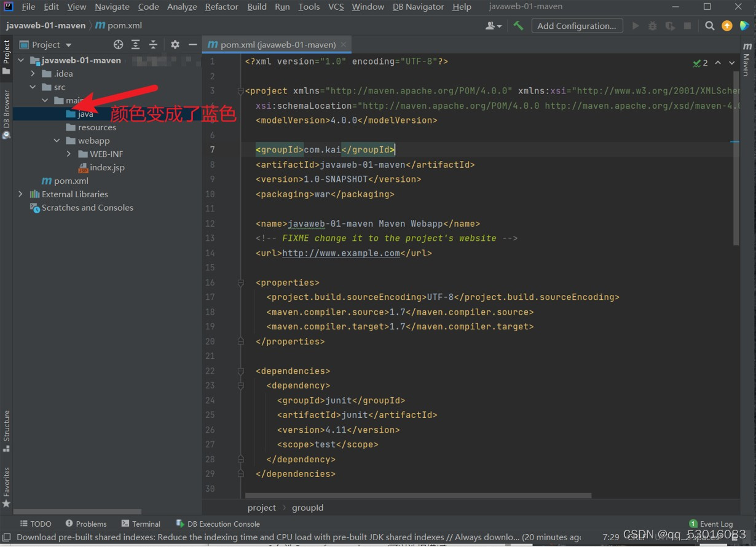
Task: Click groupId in the bottom breadcrumb
Action: click(308, 508)
